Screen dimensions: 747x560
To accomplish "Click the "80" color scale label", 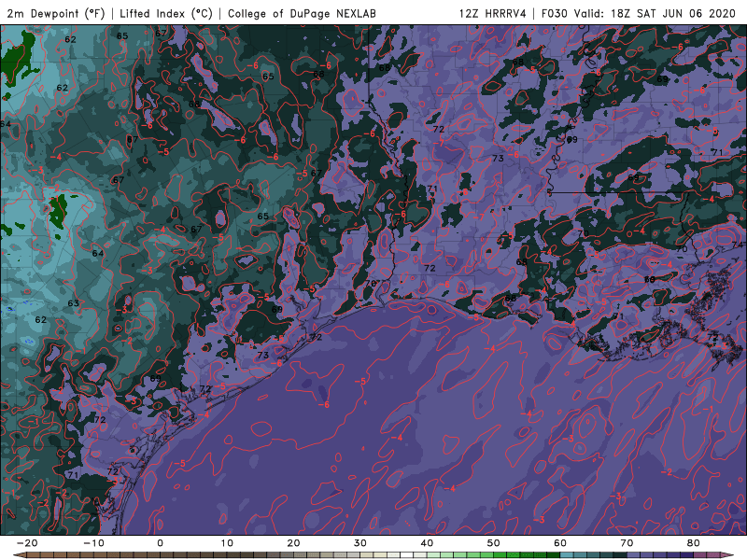I will coord(694,543).
